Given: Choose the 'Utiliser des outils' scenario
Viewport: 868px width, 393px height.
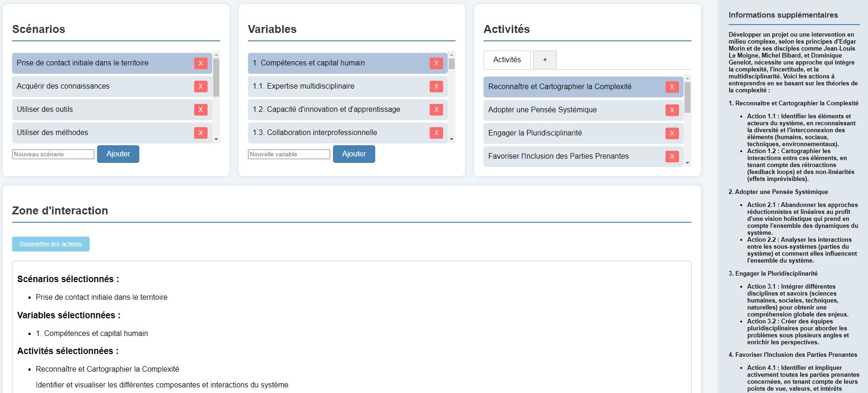Looking at the screenshot, I should pyautogui.click(x=112, y=110).
